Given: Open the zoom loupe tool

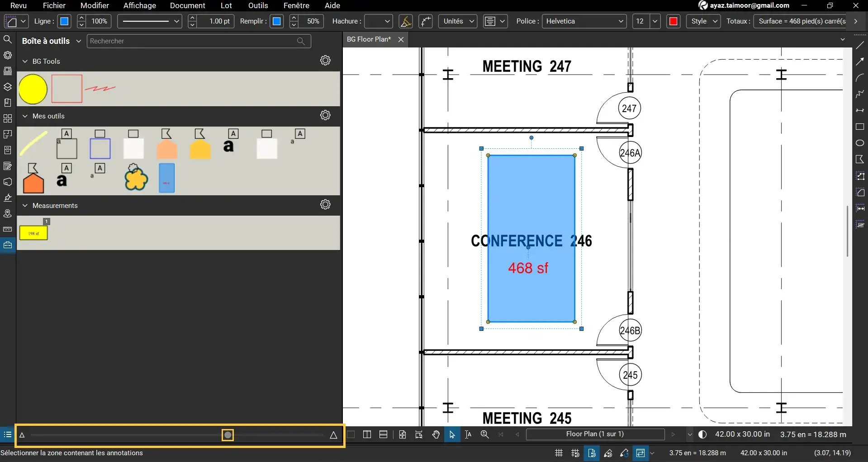Looking at the screenshot, I should pos(484,434).
